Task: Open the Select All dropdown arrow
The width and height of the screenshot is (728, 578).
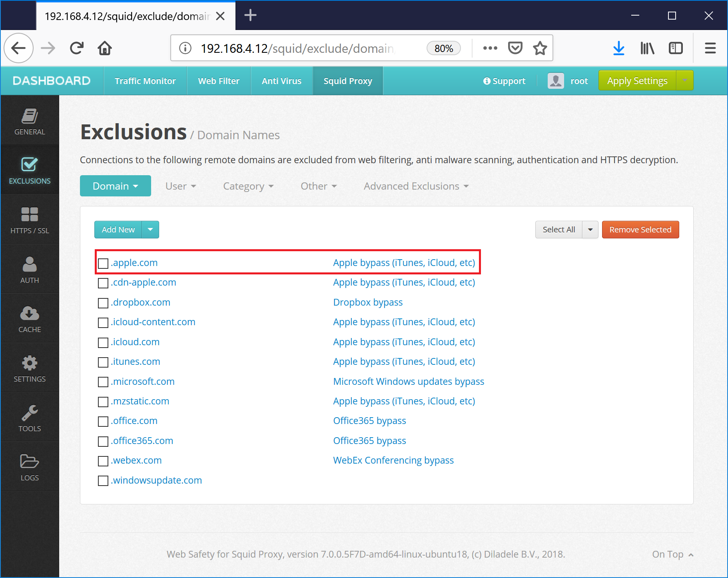Action: point(590,230)
